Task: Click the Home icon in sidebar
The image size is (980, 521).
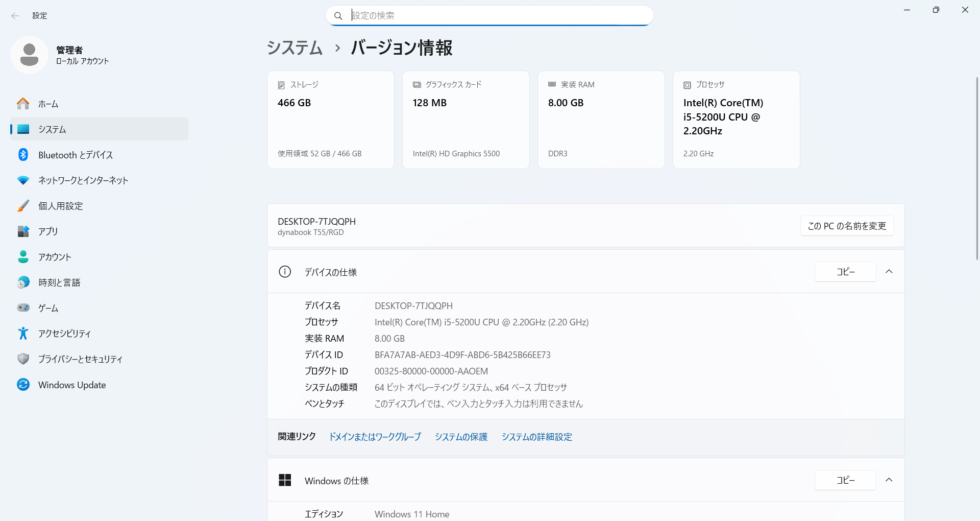Action: pos(23,104)
